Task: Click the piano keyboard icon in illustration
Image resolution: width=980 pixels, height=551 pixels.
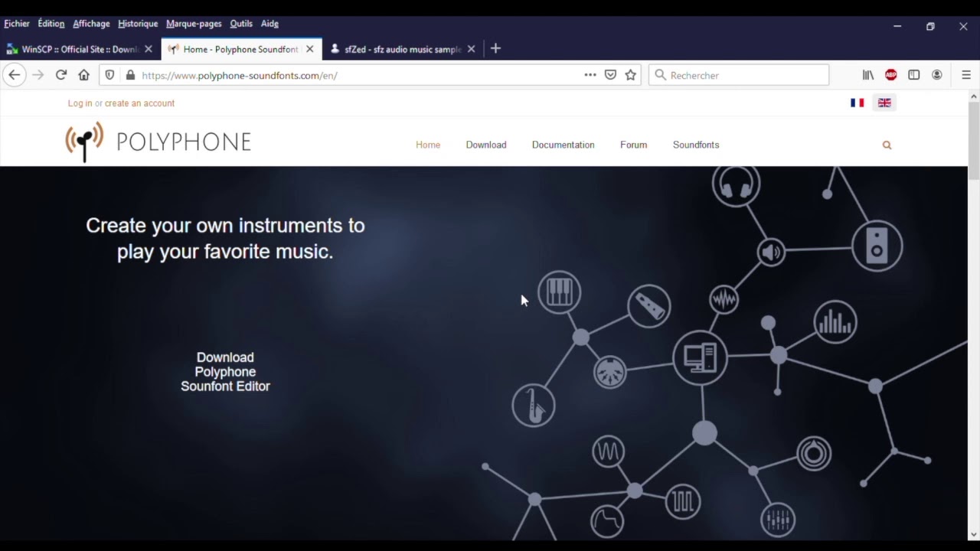Action: coord(559,292)
